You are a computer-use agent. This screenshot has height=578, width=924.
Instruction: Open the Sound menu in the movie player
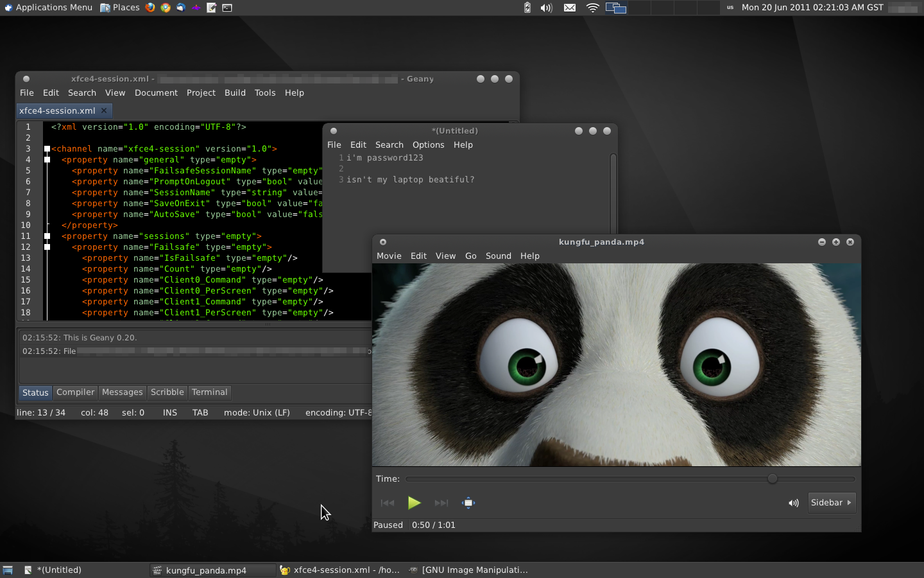click(498, 256)
